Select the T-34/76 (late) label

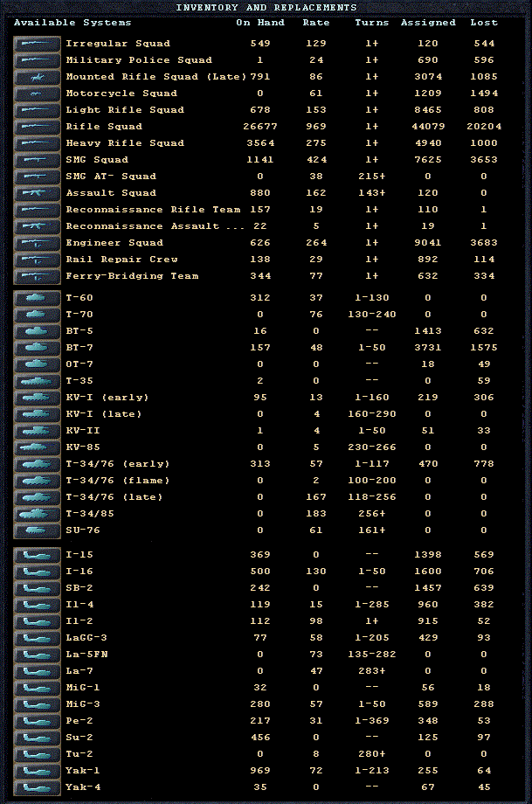[114, 497]
